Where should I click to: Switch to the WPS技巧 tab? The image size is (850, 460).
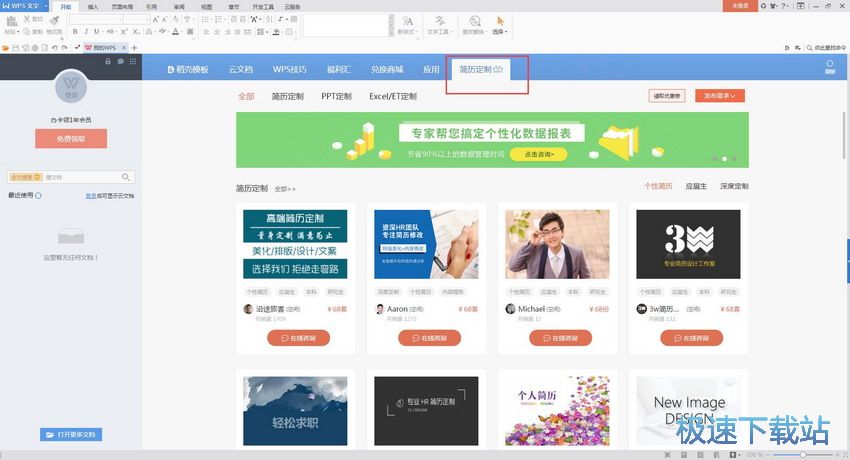(x=289, y=69)
